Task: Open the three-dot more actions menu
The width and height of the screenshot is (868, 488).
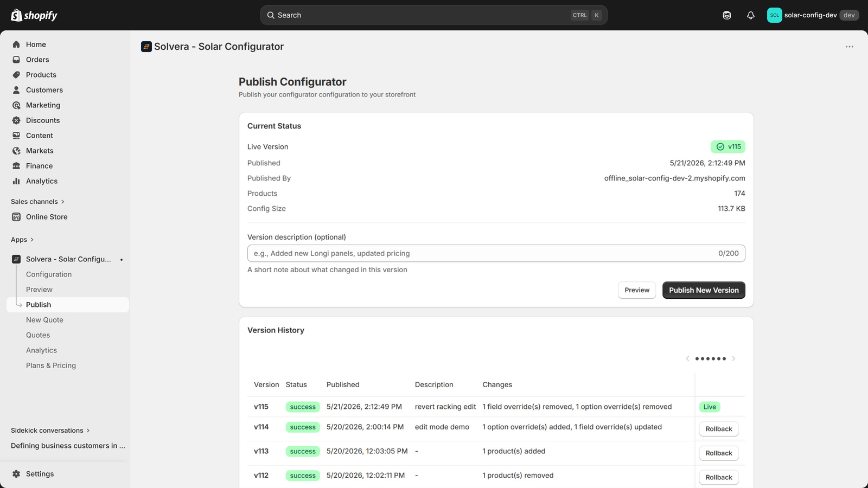Action: 850,47
